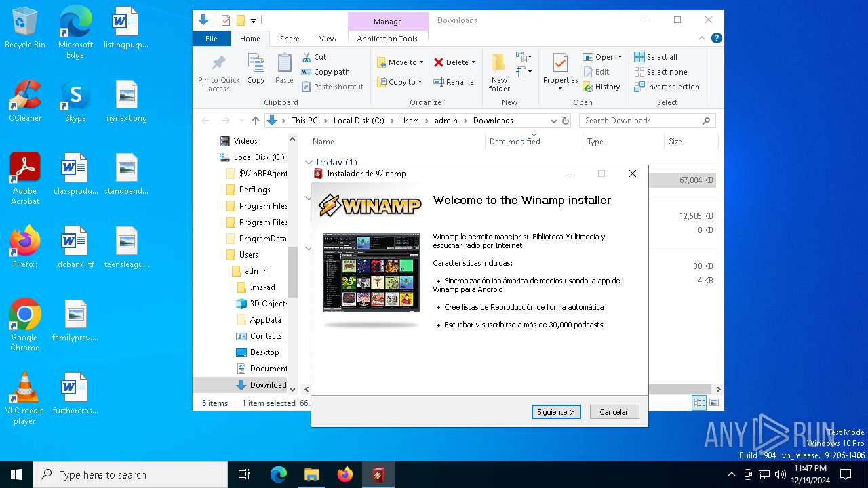Open Explorer Help question icon
This screenshot has height=488, width=868.
click(x=716, y=39)
